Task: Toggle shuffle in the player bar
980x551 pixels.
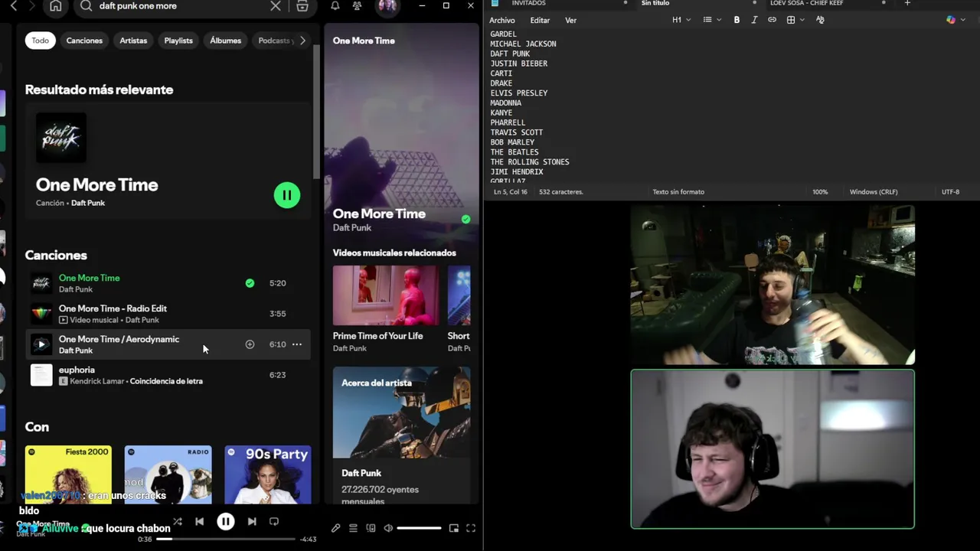Action: pos(178,522)
